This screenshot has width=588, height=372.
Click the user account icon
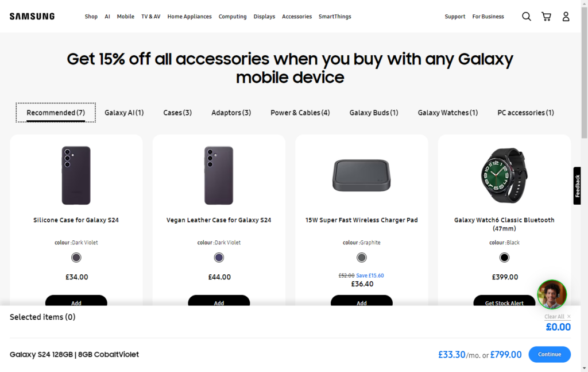click(x=566, y=17)
